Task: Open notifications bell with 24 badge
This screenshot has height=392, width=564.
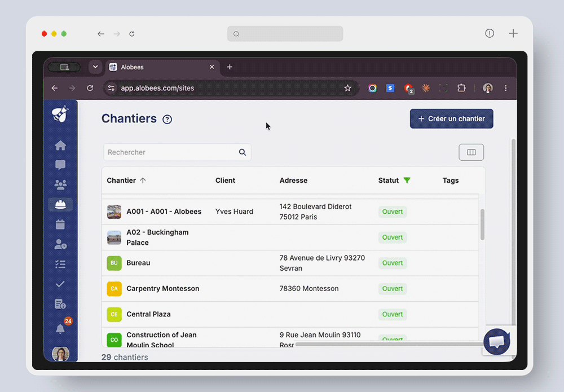Action: [x=60, y=328]
